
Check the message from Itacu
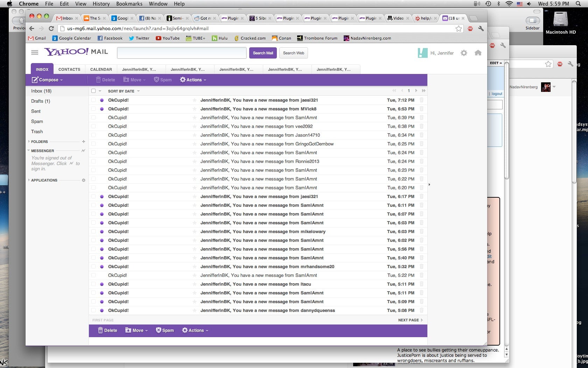click(93, 284)
